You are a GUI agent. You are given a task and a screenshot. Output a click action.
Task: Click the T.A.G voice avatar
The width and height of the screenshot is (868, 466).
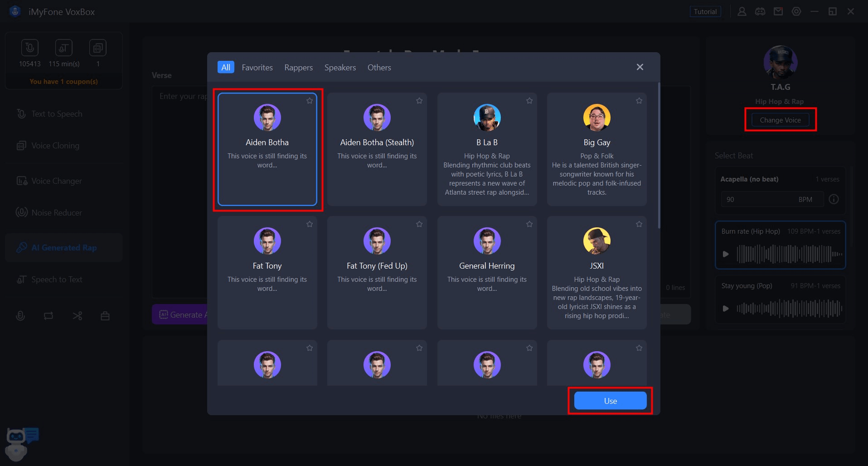point(780,62)
